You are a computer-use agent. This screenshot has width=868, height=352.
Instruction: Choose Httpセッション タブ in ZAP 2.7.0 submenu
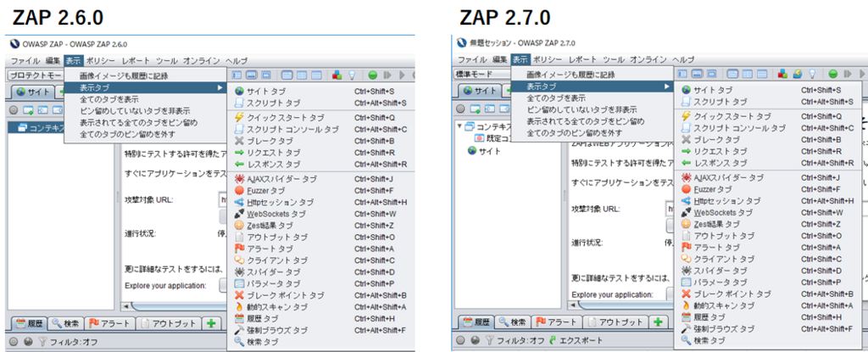click(x=768, y=201)
